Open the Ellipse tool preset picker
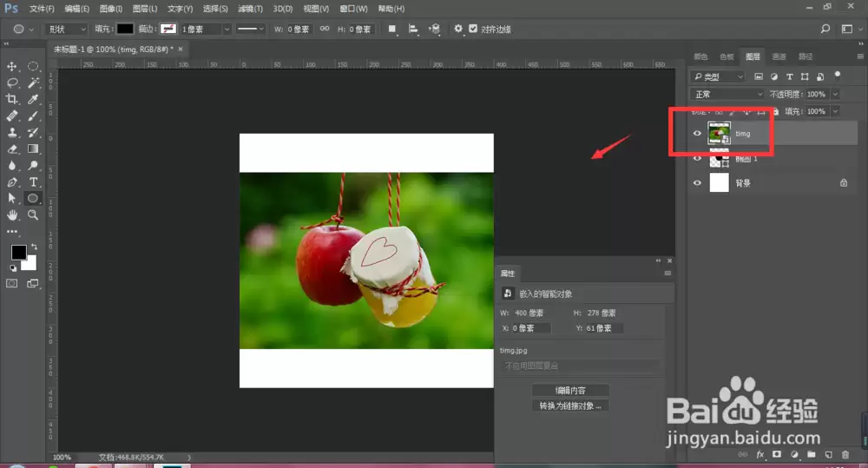 tap(23, 29)
